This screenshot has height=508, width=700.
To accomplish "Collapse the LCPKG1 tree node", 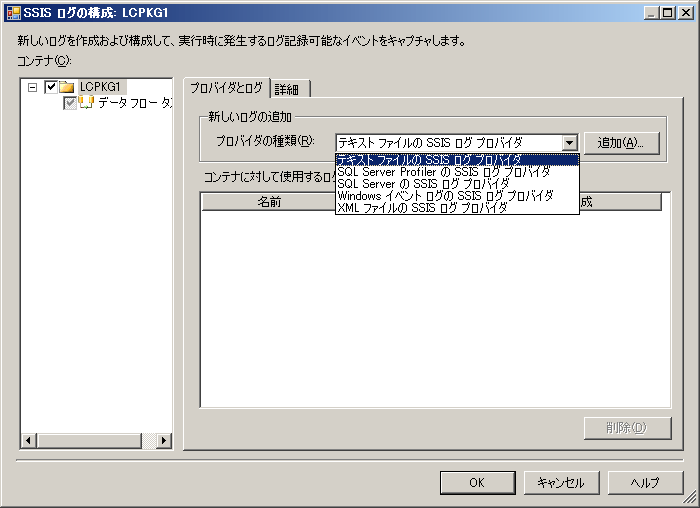I will pyautogui.click(x=32, y=87).
